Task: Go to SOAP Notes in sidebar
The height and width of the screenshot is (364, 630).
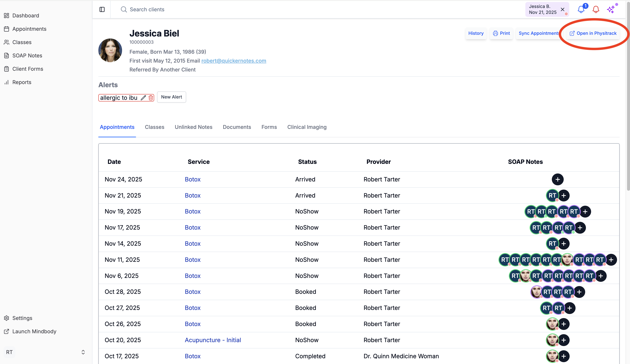Action: tap(27, 56)
